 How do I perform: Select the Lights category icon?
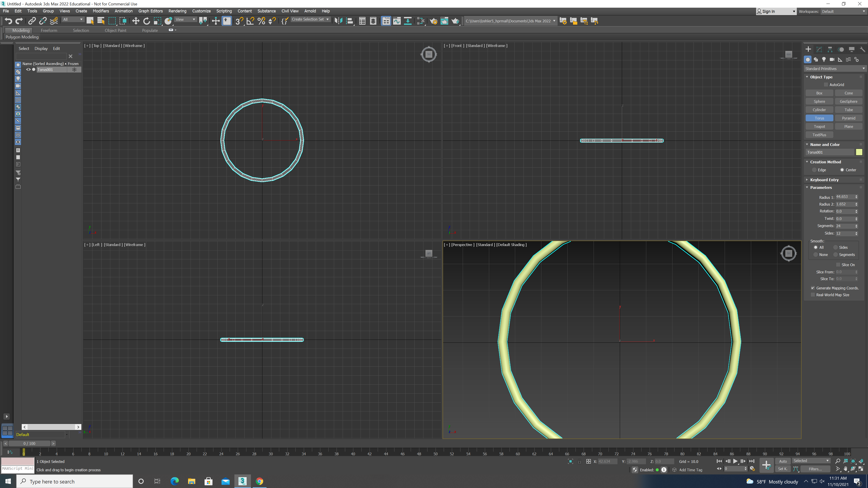(x=824, y=59)
